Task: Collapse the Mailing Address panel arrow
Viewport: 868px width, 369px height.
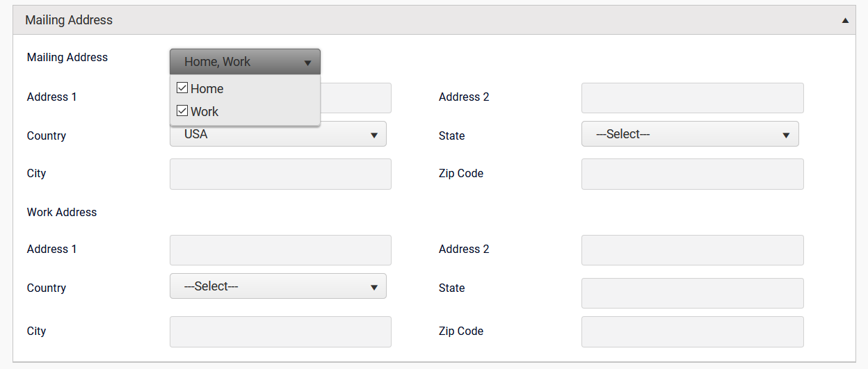Action: [x=845, y=21]
